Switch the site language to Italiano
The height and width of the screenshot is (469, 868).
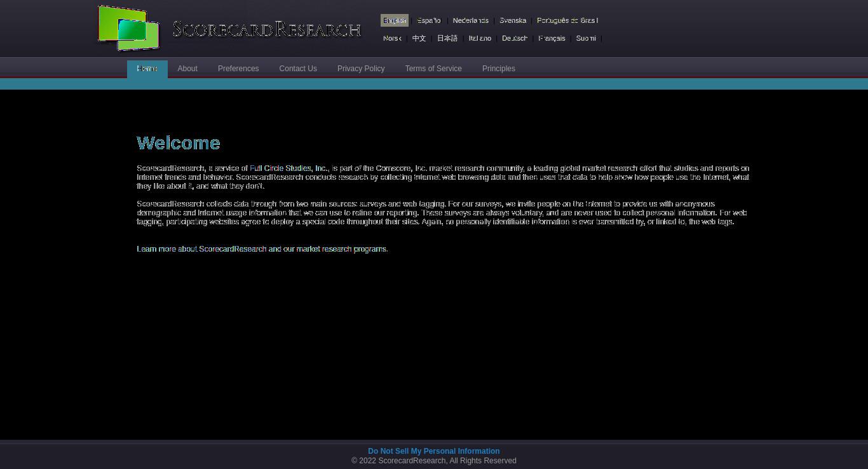pyautogui.click(x=480, y=38)
